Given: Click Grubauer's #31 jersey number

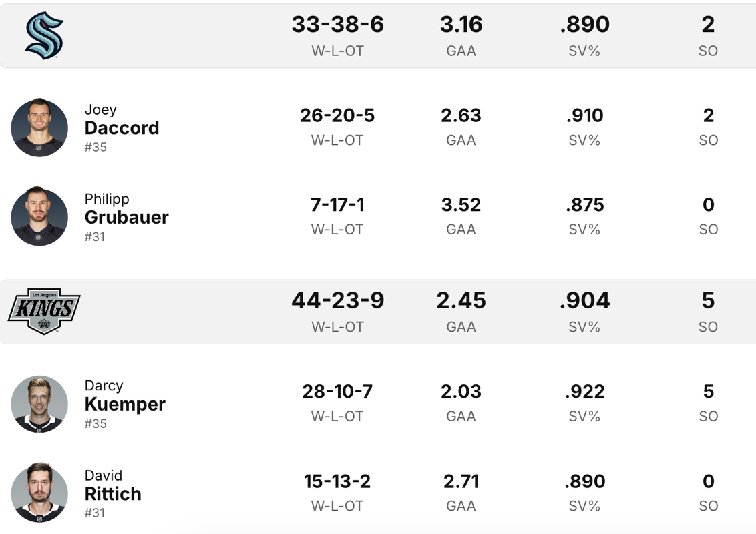Looking at the screenshot, I should click(95, 237).
